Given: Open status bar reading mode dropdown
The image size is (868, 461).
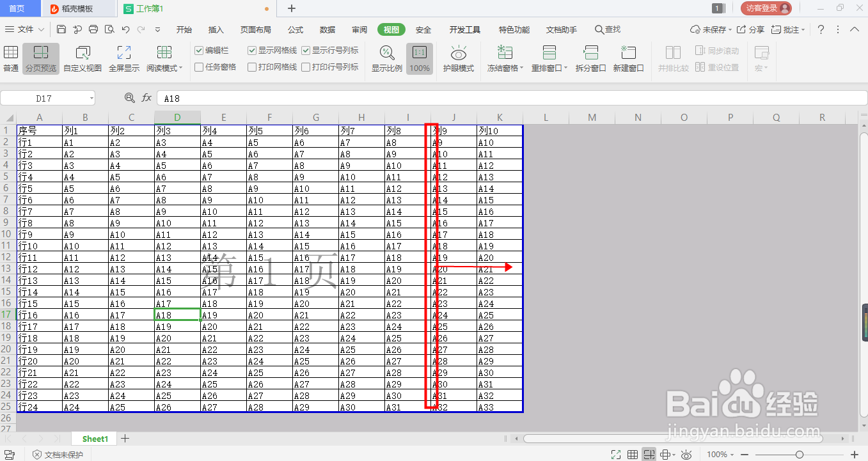Looking at the screenshot, I should point(674,455).
